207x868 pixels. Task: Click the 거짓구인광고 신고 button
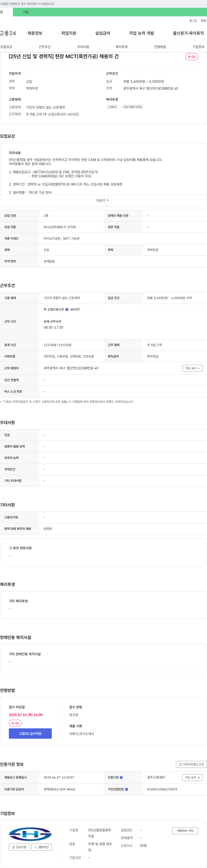pyautogui.click(x=191, y=764)
